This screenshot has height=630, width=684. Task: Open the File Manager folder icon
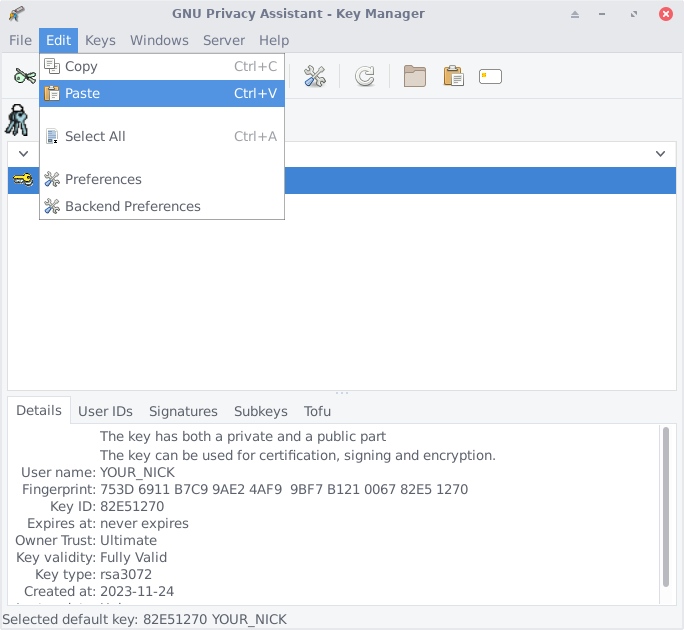click(x=415, y=76)
